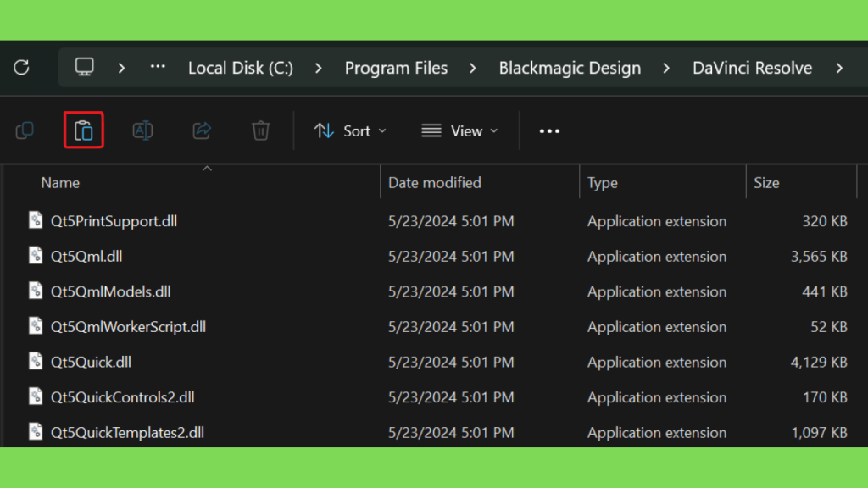Open the Sort dropdown menu
This screenshot has width=868, height=488.
[350, 131]
